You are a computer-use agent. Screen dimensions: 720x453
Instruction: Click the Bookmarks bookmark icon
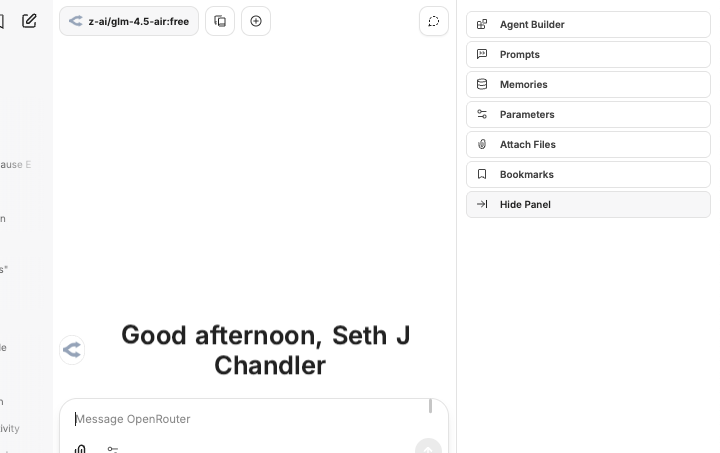tap(482, 174)
